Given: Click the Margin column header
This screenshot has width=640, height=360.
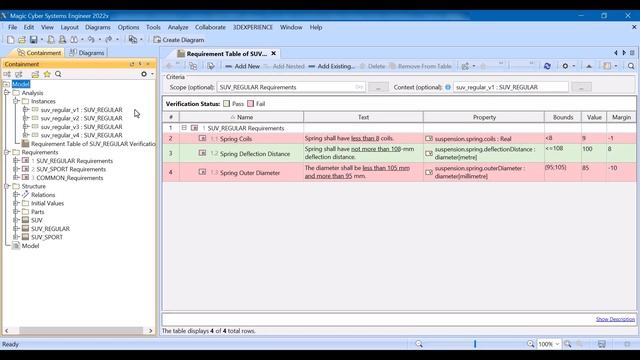Looking at the screenshot, I should (x=621, y=117).
